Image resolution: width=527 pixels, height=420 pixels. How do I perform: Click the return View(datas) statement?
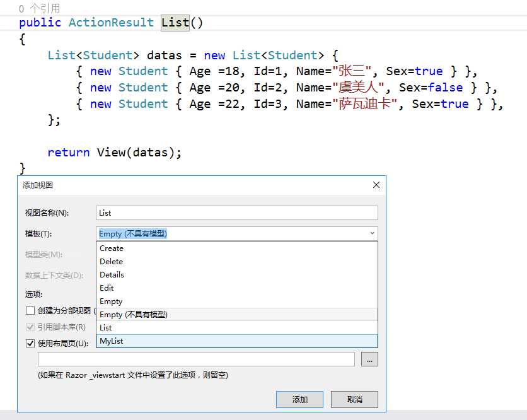coord(114,153)
